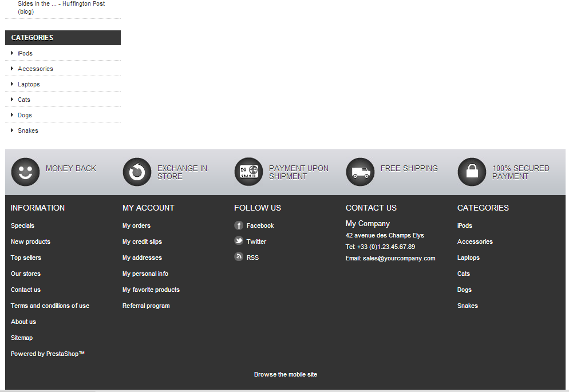Click the EXCHANGE IN-STORE reassurance text
569x392 pixels.
(183, 172)
